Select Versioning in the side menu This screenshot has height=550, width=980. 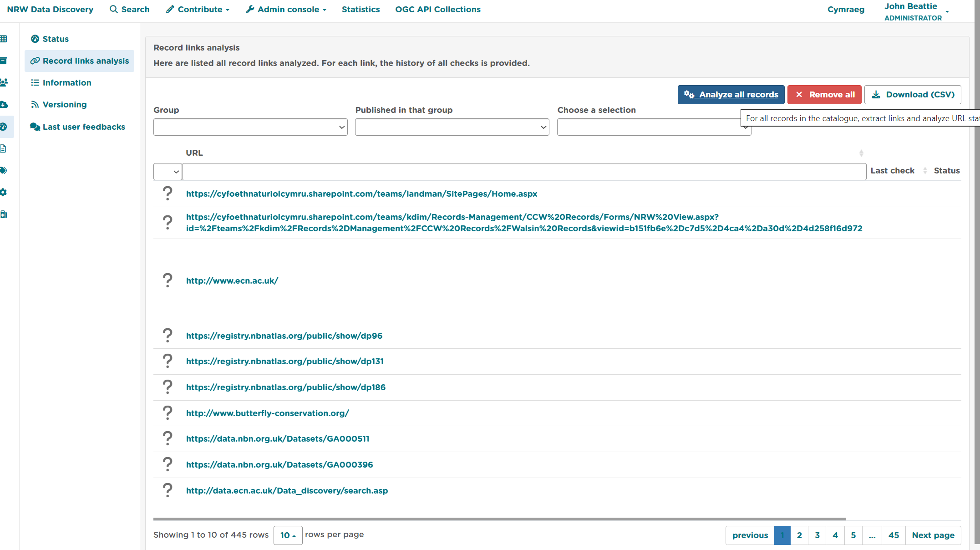[x=79, y=104]
